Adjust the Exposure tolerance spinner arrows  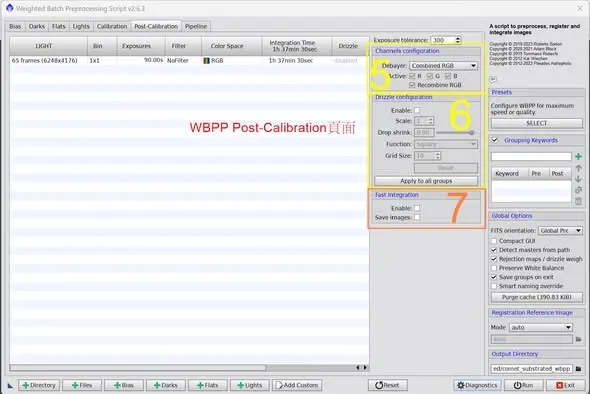[x=458, y=40]
